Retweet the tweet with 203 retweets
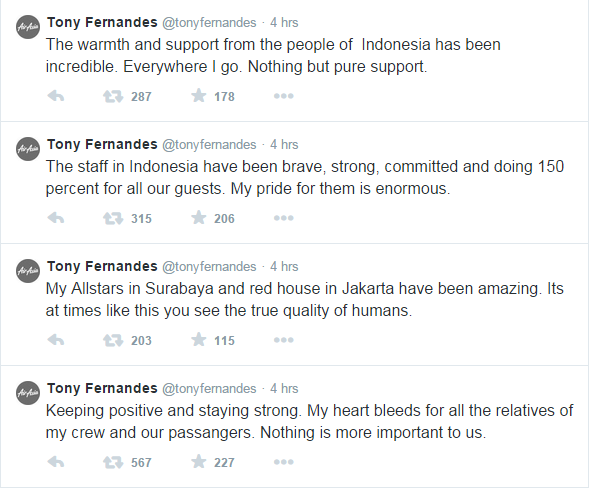 point(113,341)
